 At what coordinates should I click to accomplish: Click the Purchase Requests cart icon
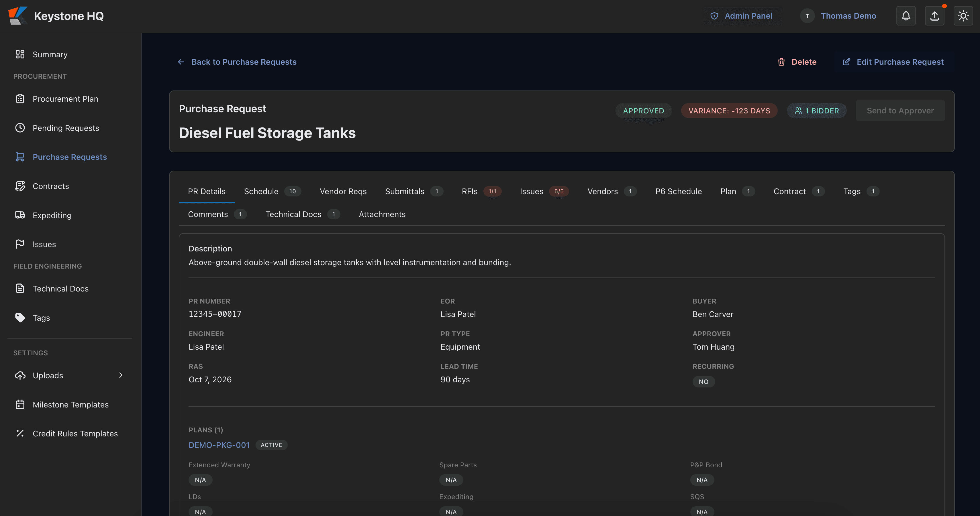pyautogui.click(x=20, y=157)
